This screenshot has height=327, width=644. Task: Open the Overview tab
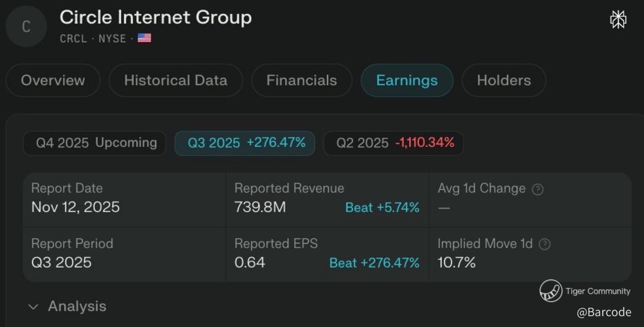point(53,80)
